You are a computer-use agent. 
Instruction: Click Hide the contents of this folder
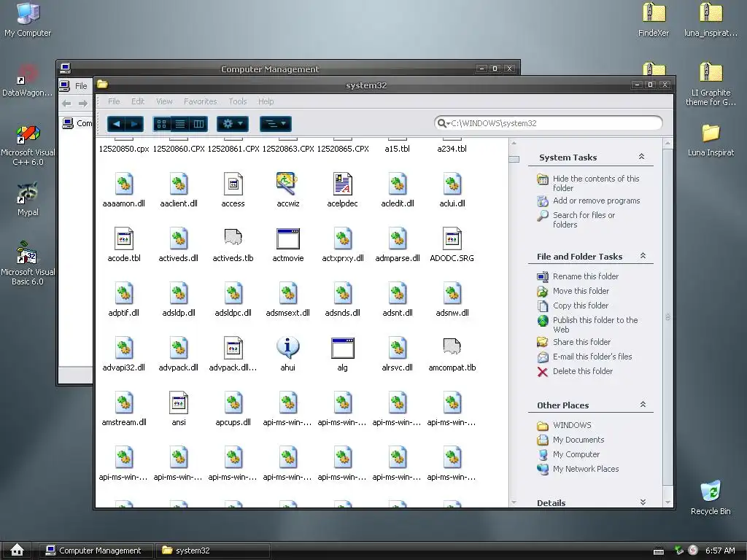(x=595, y=183)
